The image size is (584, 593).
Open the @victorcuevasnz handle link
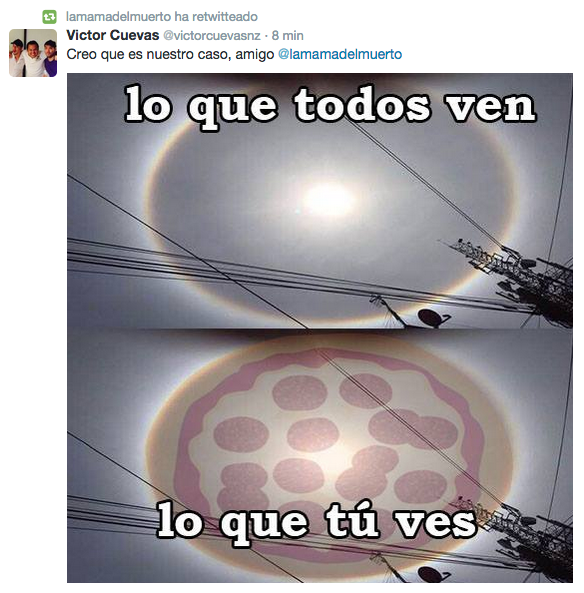click(x=211, y=36)
